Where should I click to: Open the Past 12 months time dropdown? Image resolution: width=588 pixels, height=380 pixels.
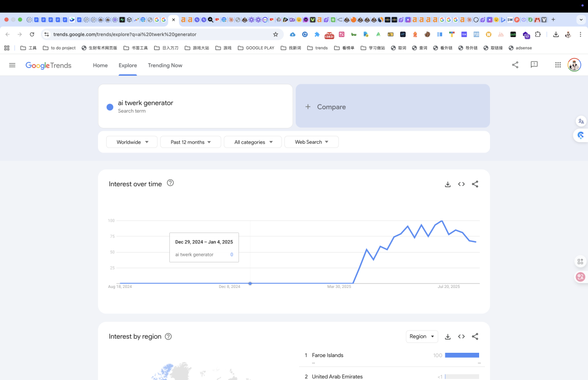(191, 142)
